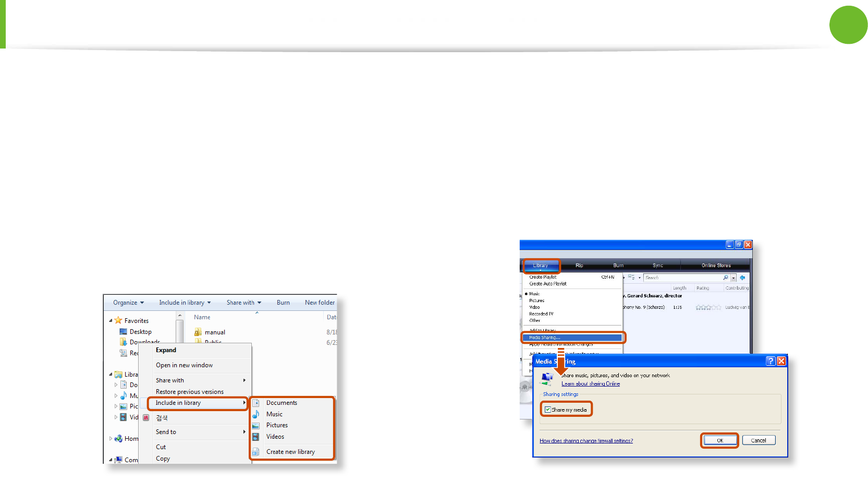This screenshot has height=481, width=868.
Task: Click the network computers icon in Media Sharing
Action: click(x=547, y=379)
